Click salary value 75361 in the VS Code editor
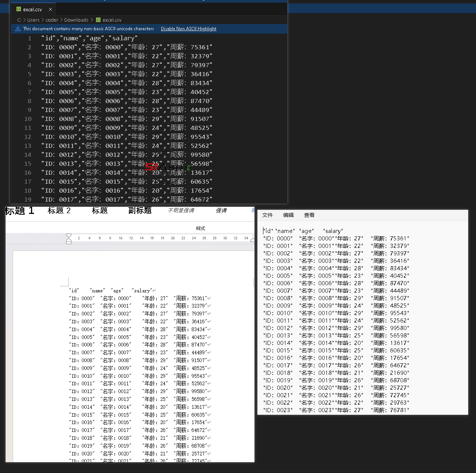Image resolution: width=476 pixels, height=473 pixels. pyautogui.click(x=200, y=47)
